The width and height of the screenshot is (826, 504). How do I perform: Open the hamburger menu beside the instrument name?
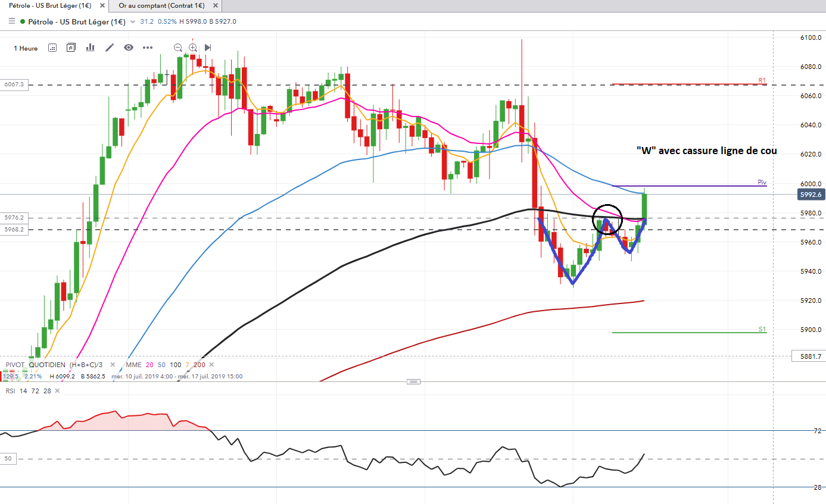[x=12, y=21]
